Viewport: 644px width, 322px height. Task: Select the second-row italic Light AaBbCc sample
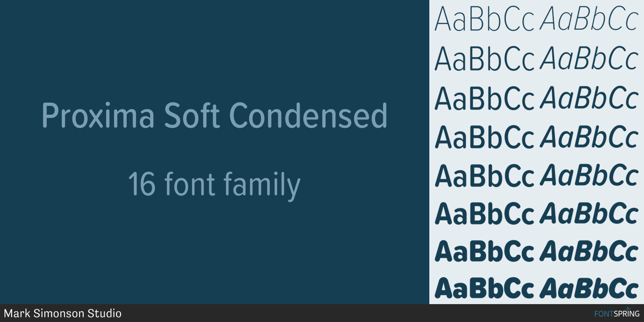point(589,59)
